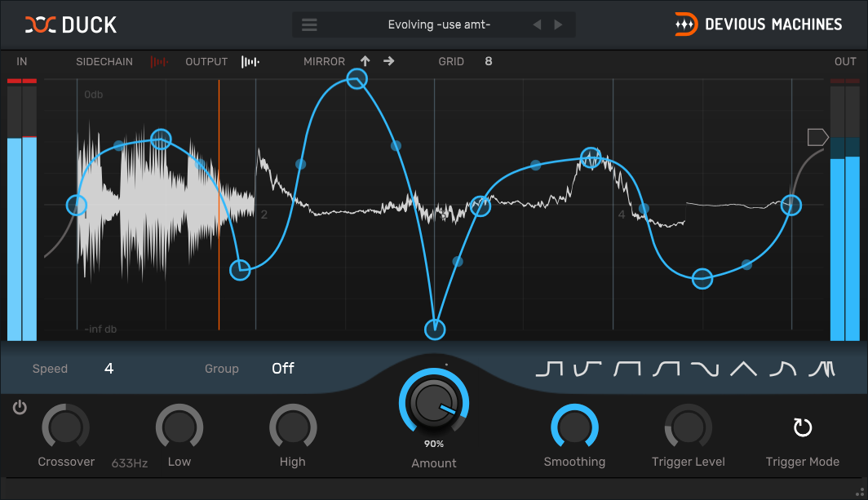Toggle the crossover power button

click(x=20, y=407)
